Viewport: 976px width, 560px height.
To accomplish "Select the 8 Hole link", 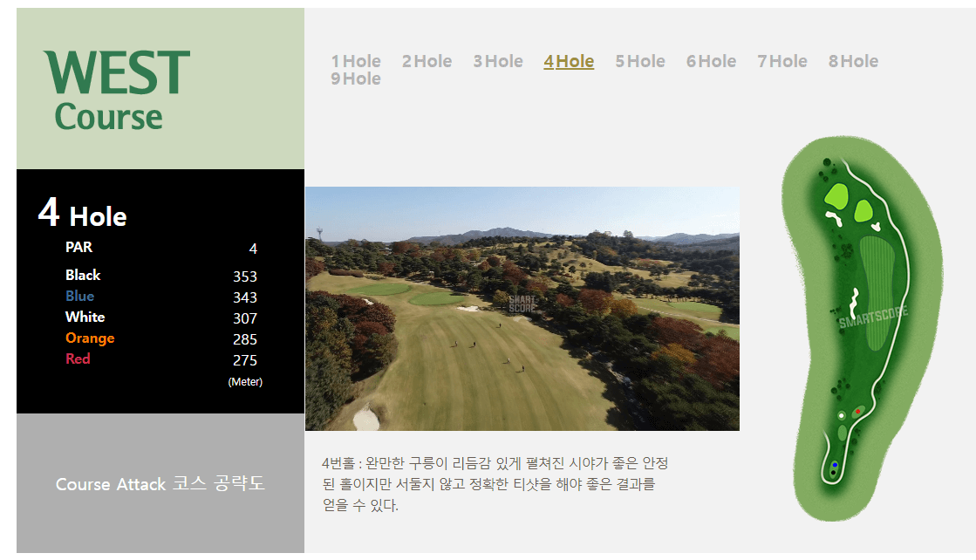I will click(853, 61).
